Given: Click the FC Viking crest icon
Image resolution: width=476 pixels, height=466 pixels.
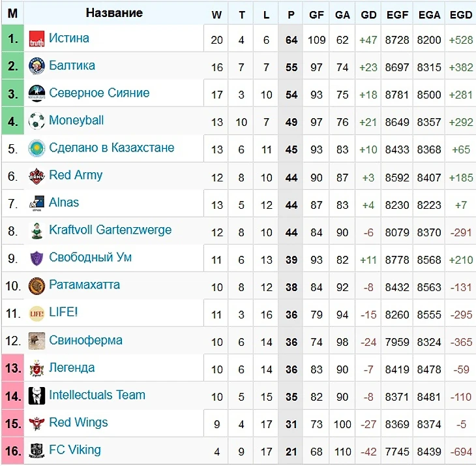Looking at the screenshot, I should 37,450.
